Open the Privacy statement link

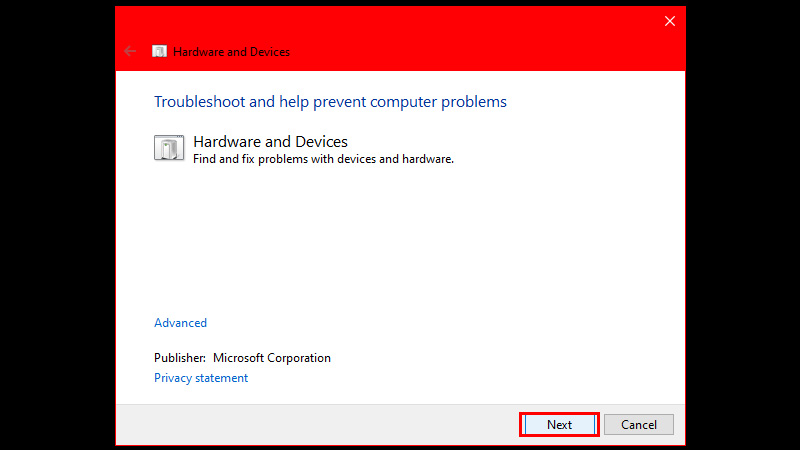coord(201,378)
